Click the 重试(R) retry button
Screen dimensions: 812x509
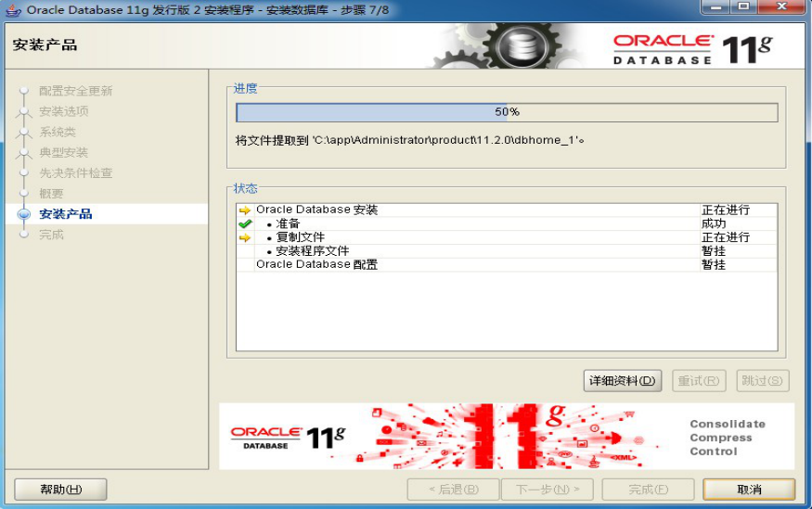pyautogui.click(x=699, y=381)
